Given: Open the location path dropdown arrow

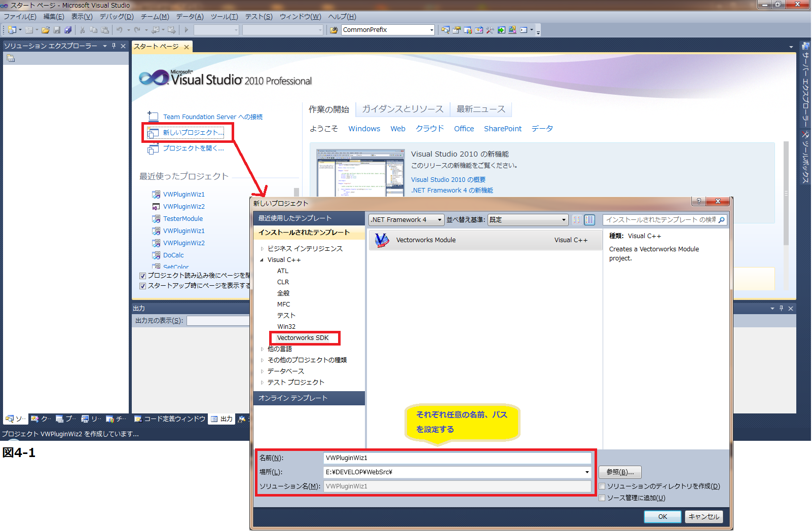Looking at the screenshot, I should coord(587,472).
